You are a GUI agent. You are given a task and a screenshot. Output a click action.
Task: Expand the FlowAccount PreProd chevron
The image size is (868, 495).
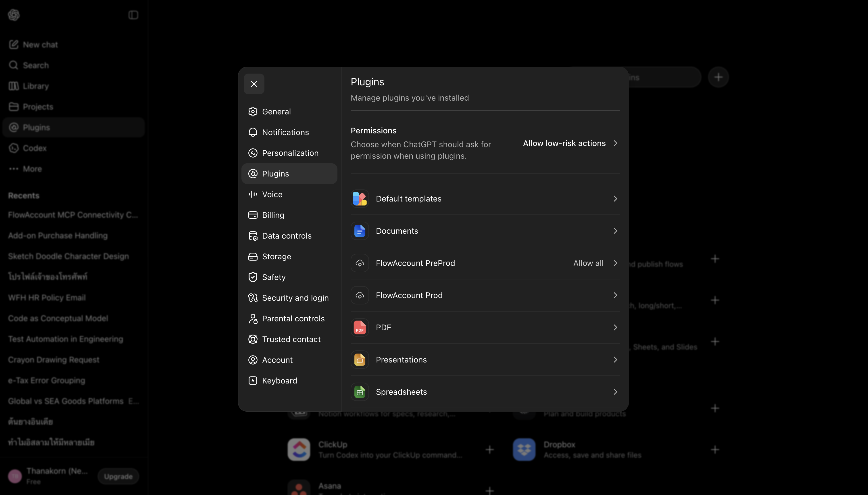(615, 263)
